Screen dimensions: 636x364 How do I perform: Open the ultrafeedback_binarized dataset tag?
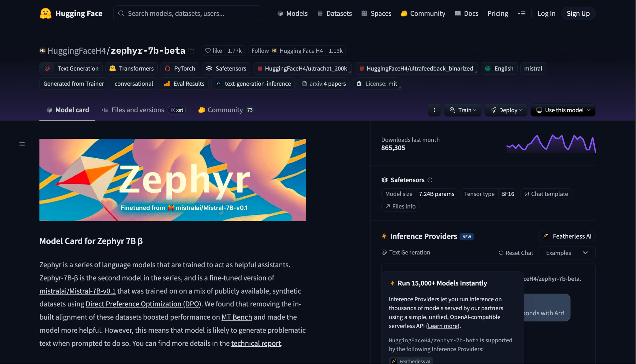point(416,68)
